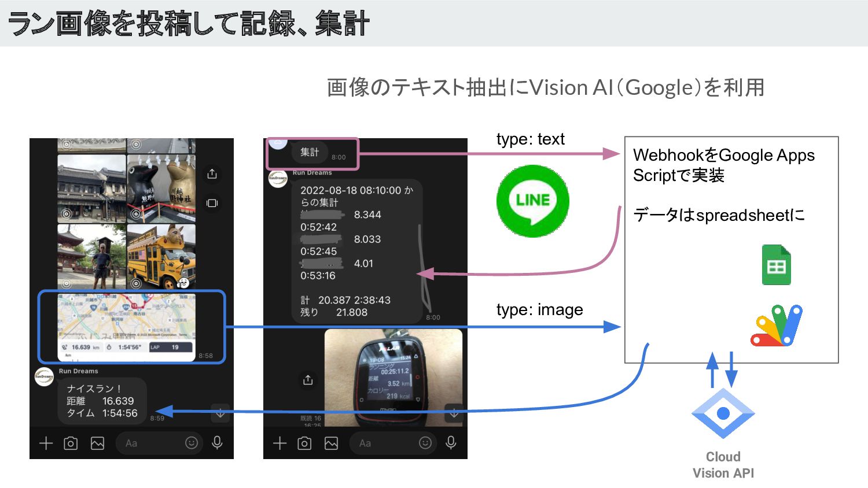Open camera icon in left chat toolbar
The image size is (868, 488).
click(x=71, y=443)
